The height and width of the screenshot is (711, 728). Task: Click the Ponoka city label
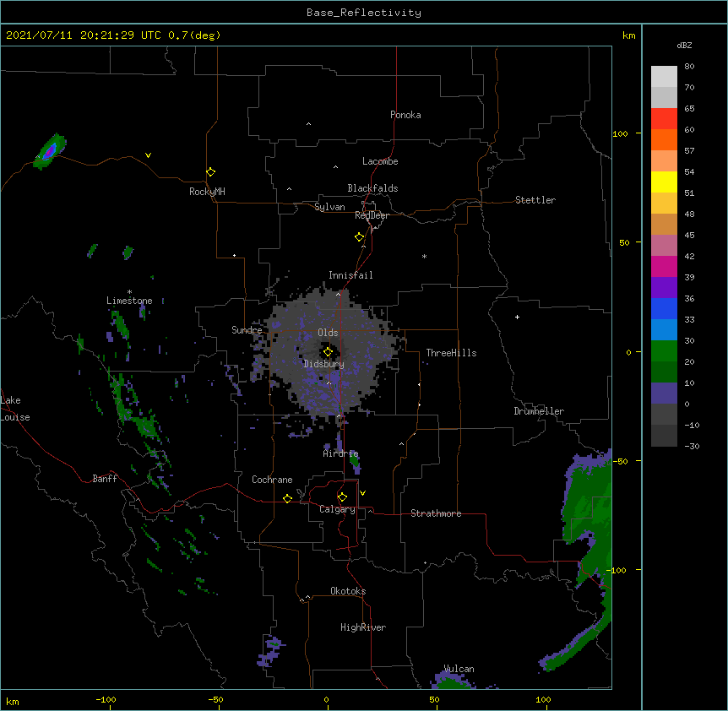click(405, 115)
